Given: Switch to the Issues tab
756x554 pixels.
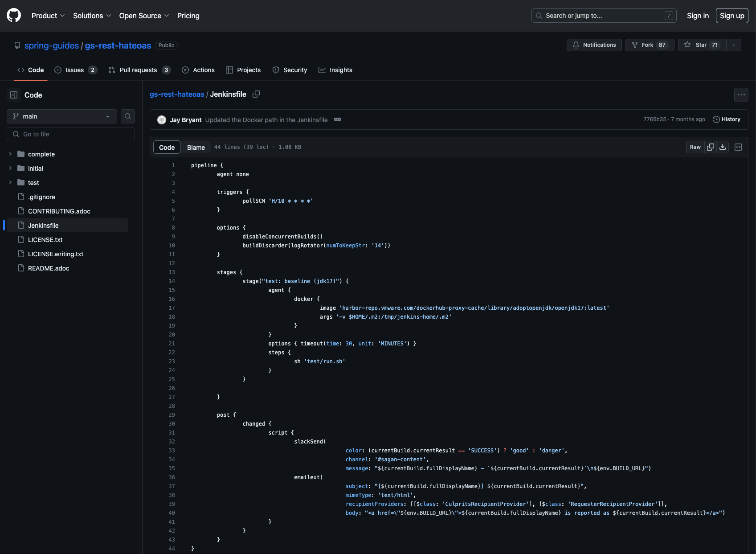Looking at the screenshot, I should pos(76,70).
